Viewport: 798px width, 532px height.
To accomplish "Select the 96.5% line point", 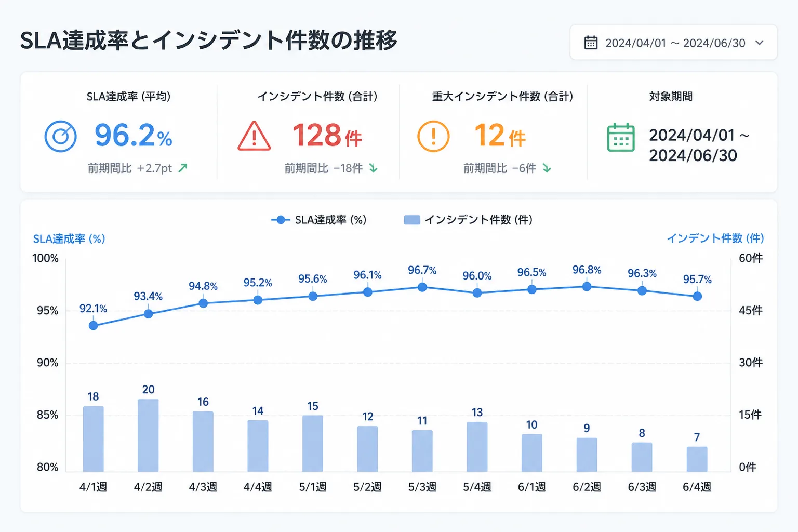I will 532,289.
